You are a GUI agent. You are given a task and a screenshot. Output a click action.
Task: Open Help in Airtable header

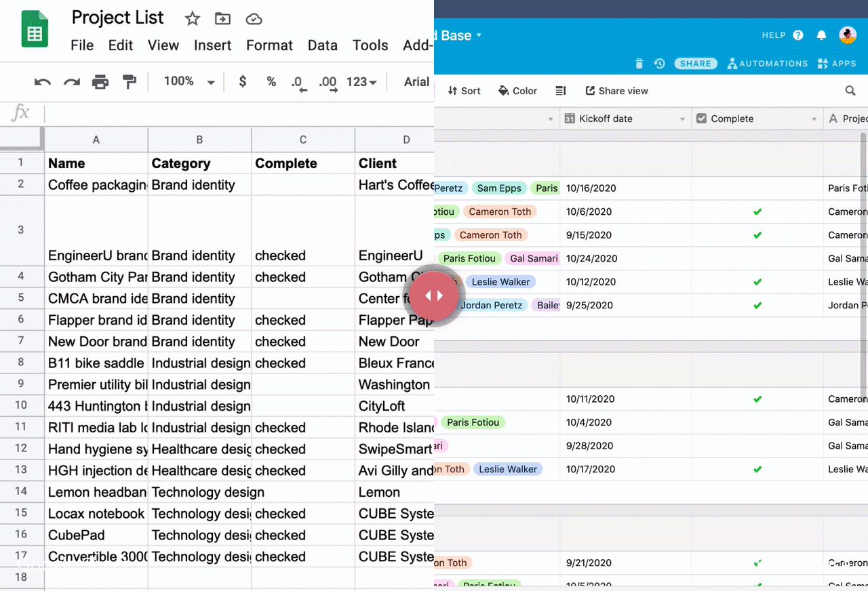coord(783,35)
